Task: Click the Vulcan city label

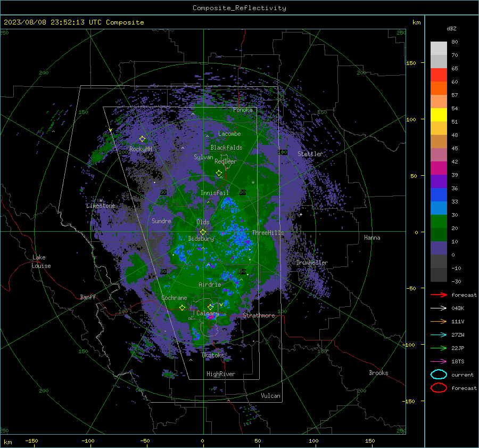Action: click(x=270, y=396)
